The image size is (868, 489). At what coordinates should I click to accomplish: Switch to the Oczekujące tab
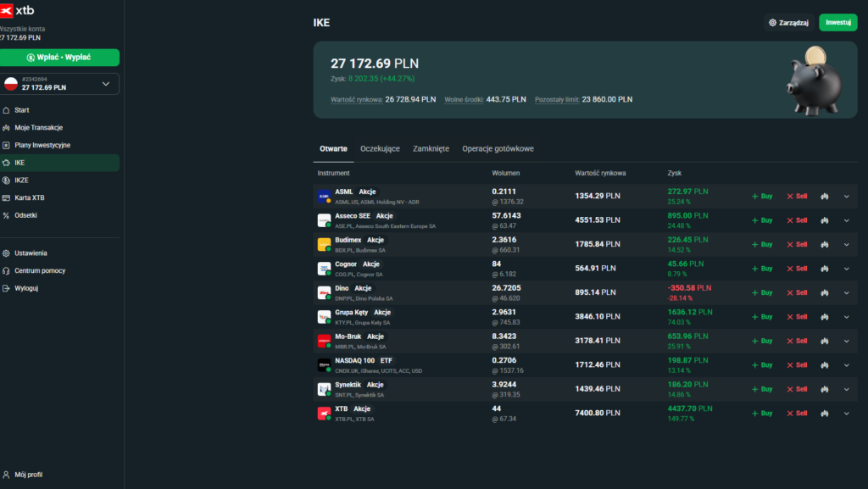pos(380,149)
